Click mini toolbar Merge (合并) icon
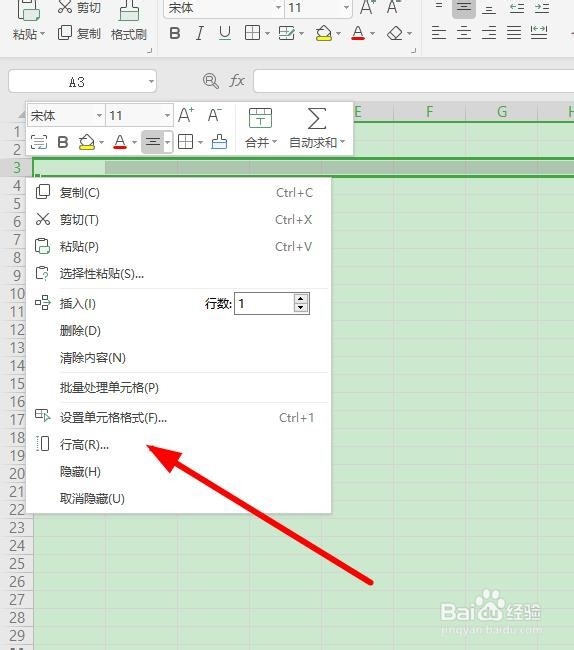574x650 pixels. pos(260,118)
